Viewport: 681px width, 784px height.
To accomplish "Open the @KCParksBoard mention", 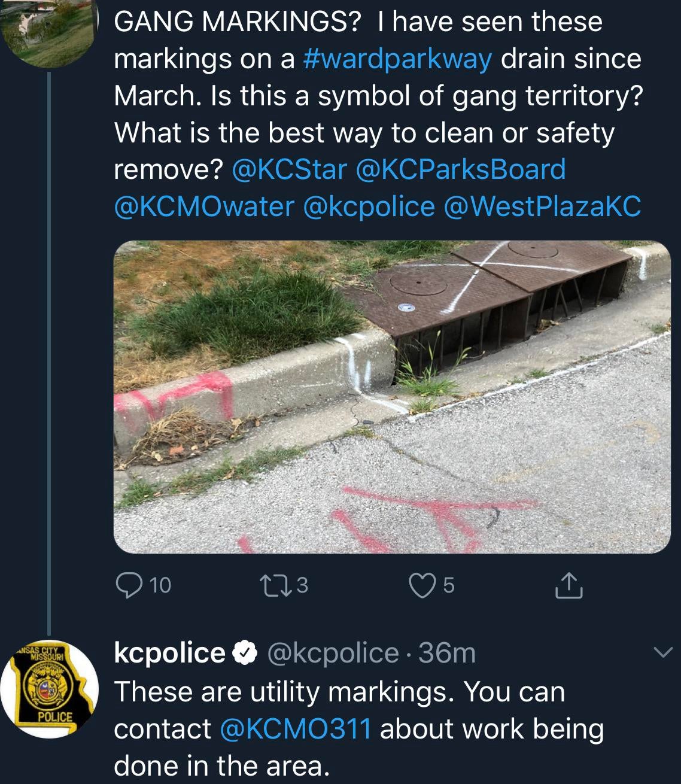I will click(x=460, y=169).
